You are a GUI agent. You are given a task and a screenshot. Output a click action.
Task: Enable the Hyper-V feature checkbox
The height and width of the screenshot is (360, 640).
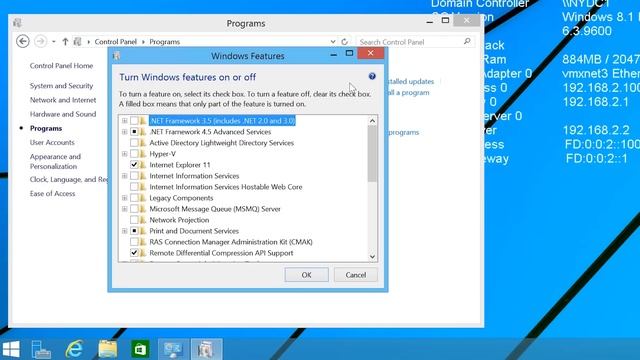tap(134, 154)
